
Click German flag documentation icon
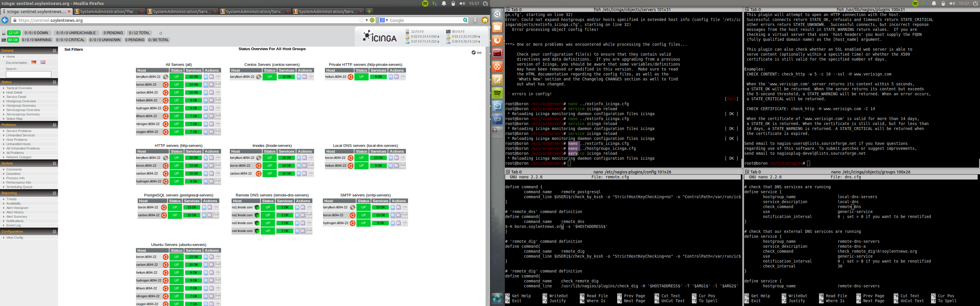34,62
